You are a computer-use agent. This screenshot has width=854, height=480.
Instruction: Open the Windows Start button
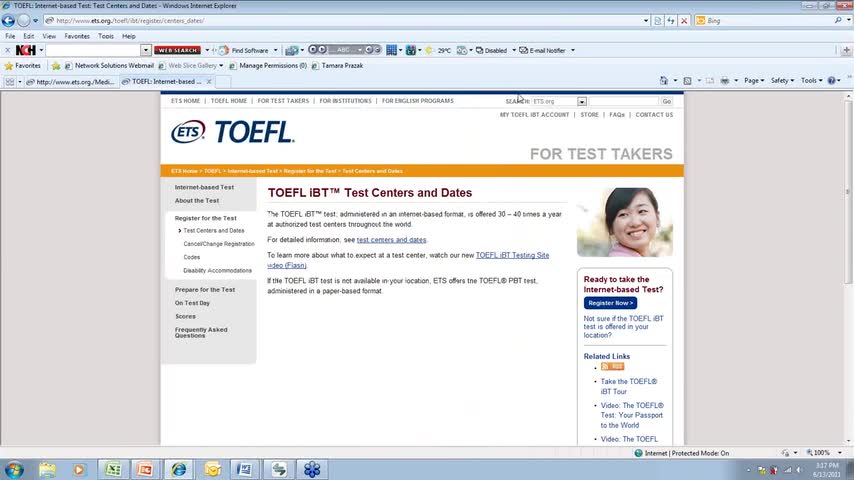coord(14,469)
